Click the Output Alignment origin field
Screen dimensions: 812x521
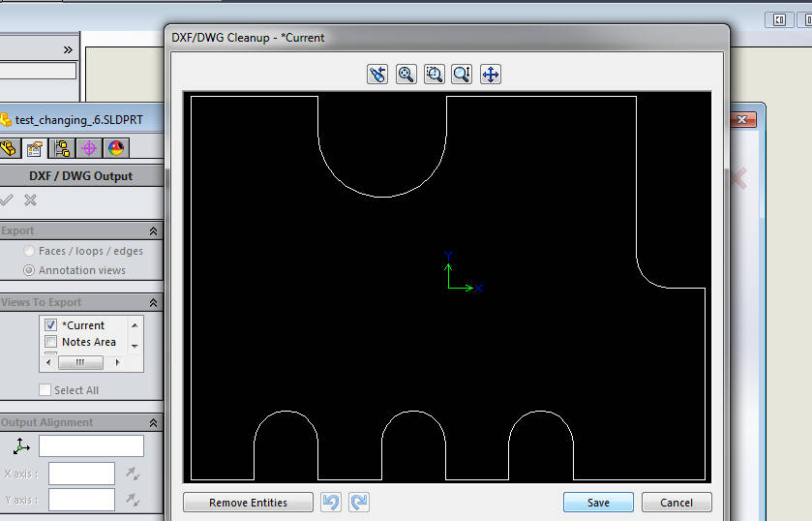point(91,445)
